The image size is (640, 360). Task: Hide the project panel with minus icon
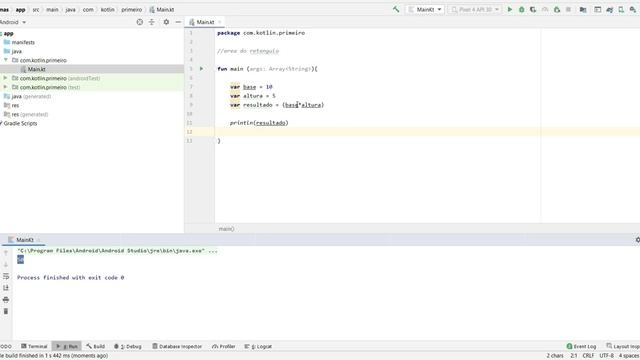coord(178,22)
